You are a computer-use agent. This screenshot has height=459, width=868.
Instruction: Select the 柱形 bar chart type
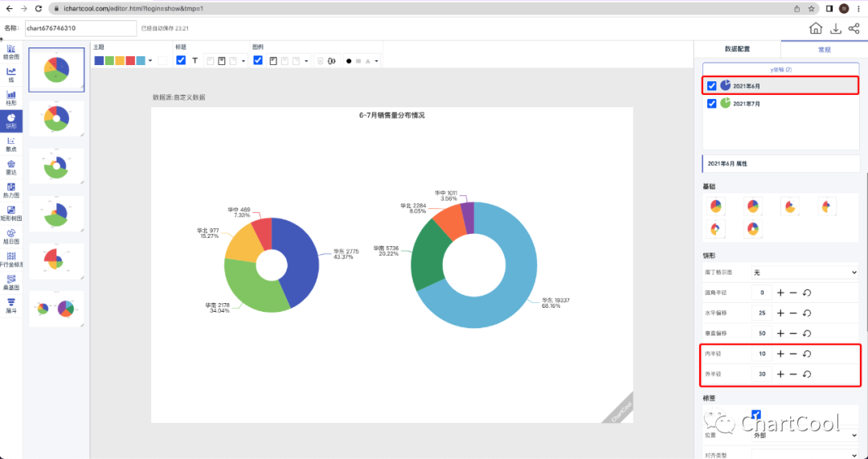tap(11, 99)
